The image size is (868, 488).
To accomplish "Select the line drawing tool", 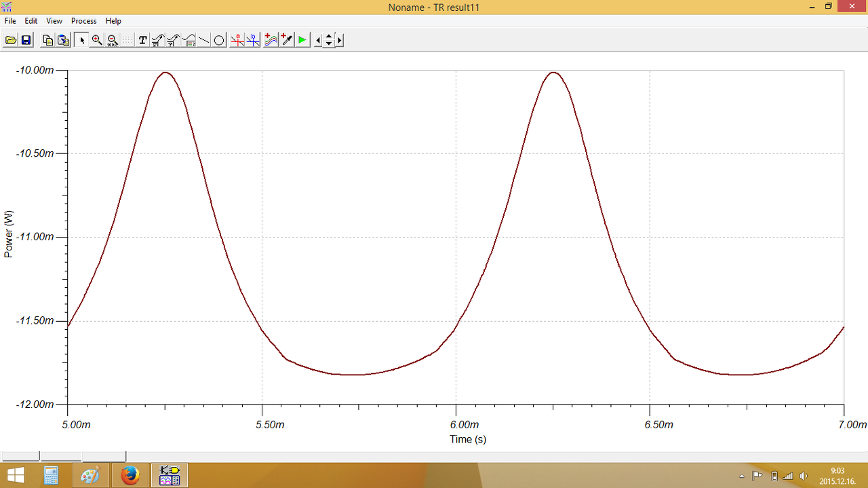I will 203,40.
